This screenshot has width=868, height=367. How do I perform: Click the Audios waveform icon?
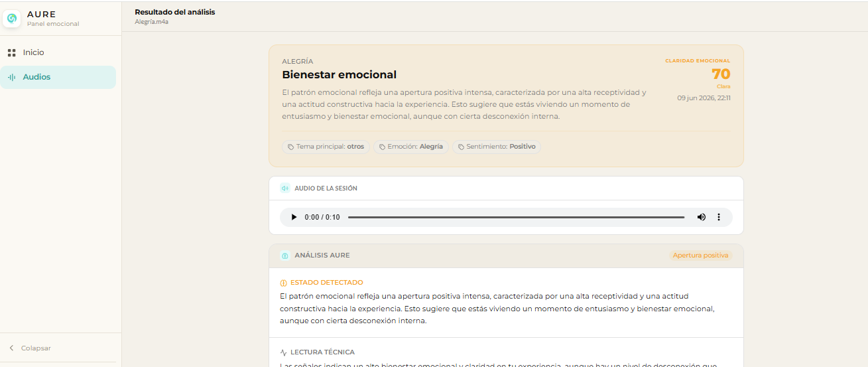[x=11, y=77]
